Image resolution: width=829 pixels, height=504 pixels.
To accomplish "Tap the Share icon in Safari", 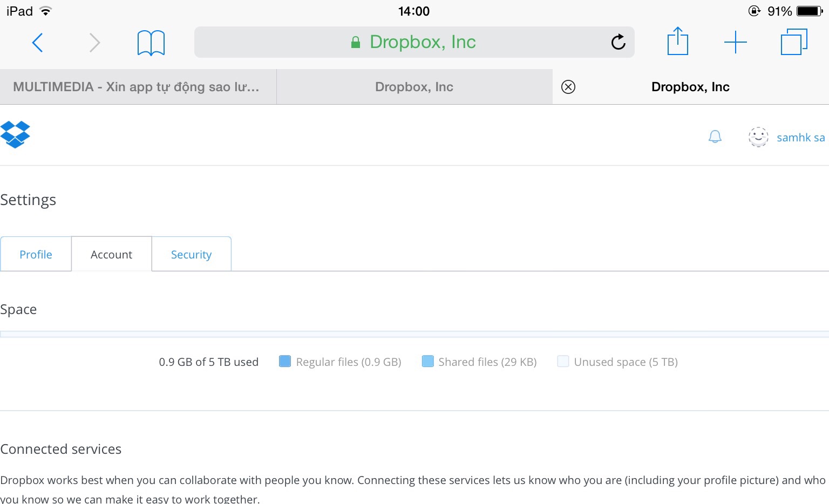I will point(677,42).
